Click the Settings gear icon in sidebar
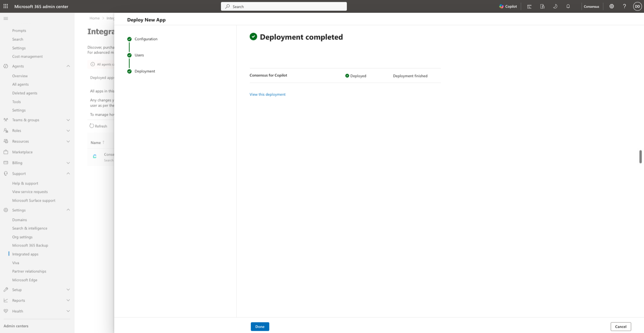 [x=6, y=210]
